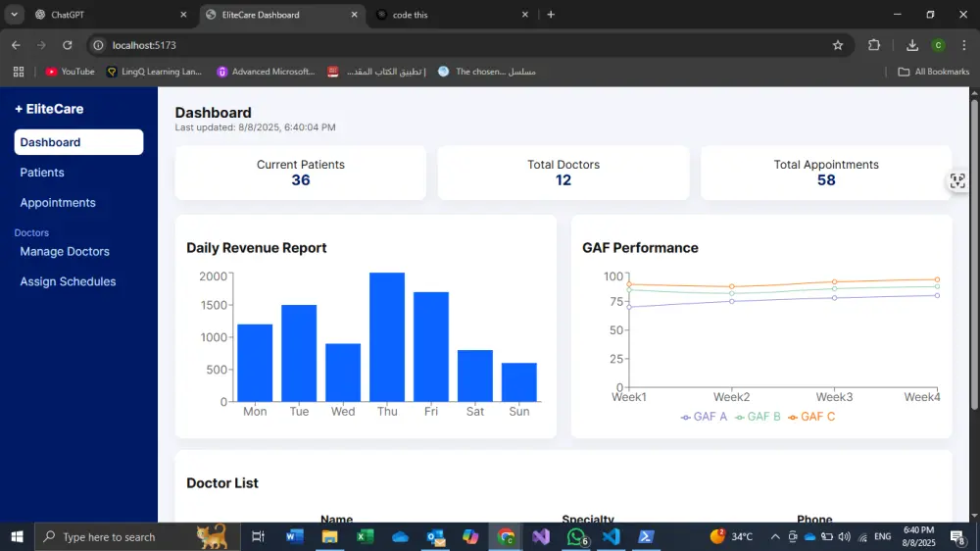This screenshot has width=980, height=551.
Task: Open Task View on the taskbar
Action: click(x=258, y=536)
